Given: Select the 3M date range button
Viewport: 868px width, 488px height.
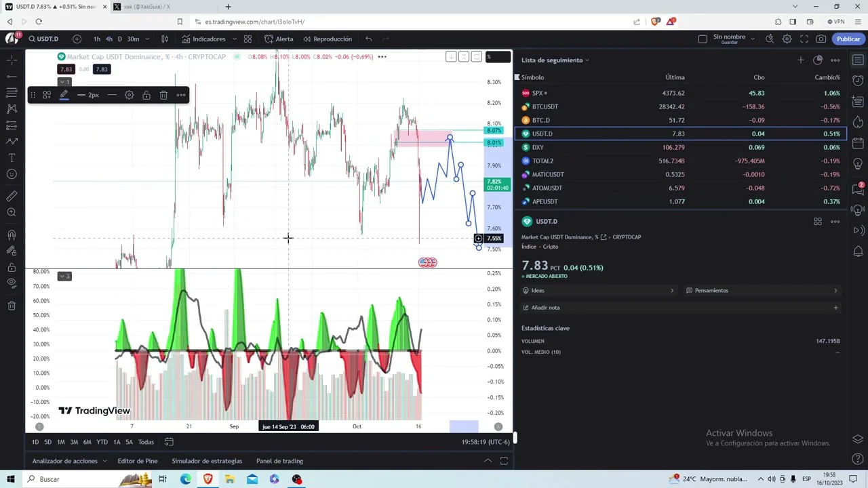Looking at the screenshot, I should click(x=74, y=442).
